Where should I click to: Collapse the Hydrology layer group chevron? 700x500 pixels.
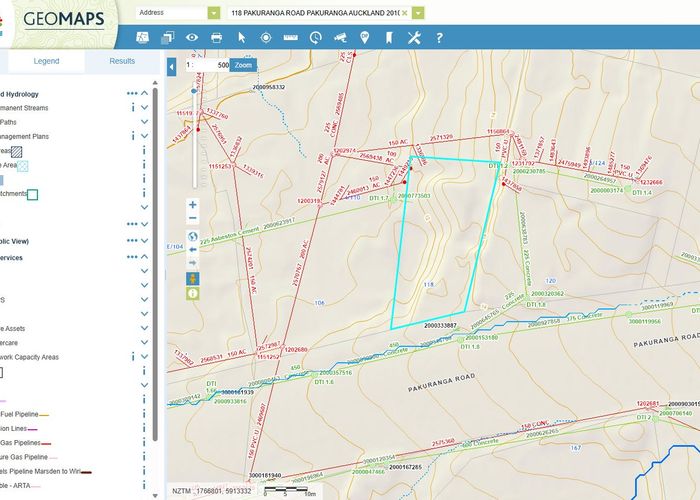(145, 94)
